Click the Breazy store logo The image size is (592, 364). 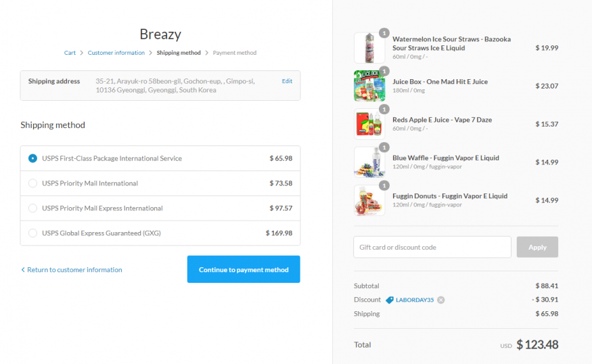pyautogui.click(x=160, y=34)
